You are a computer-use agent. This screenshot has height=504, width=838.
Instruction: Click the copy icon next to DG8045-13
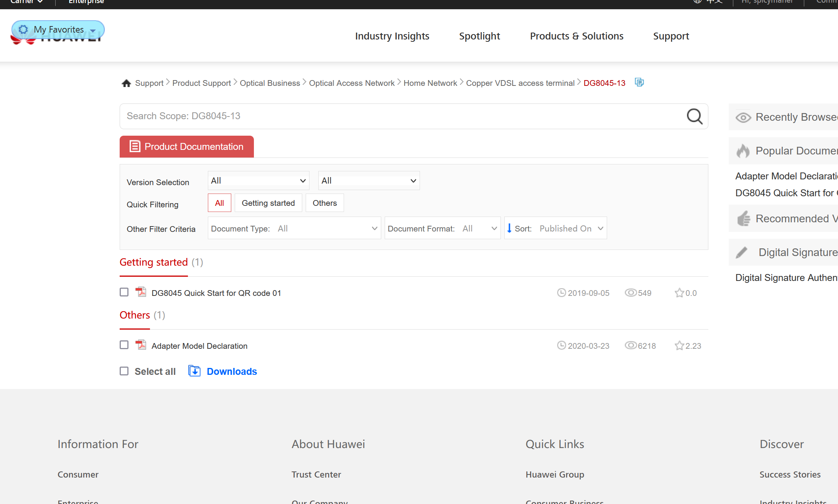click(x=639, y=82)
